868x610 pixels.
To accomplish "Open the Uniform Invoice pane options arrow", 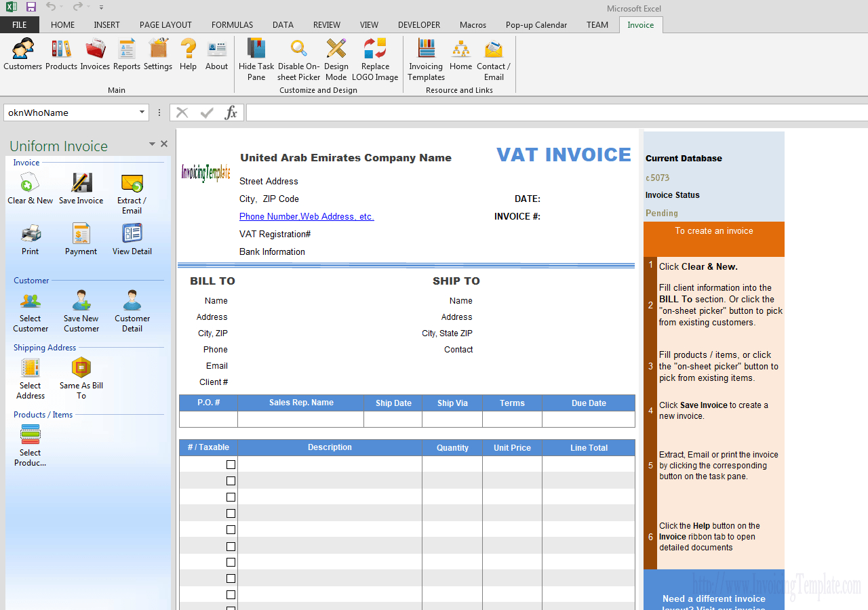I will point(153,144).
